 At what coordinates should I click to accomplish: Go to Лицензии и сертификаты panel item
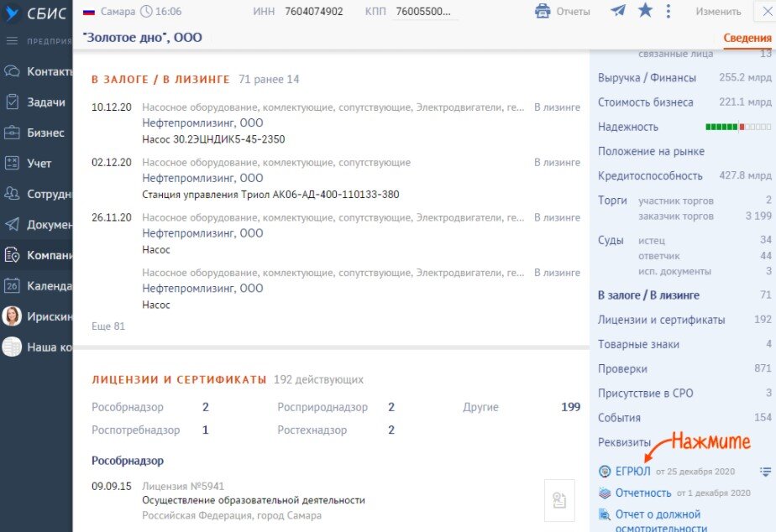[661, 320]
